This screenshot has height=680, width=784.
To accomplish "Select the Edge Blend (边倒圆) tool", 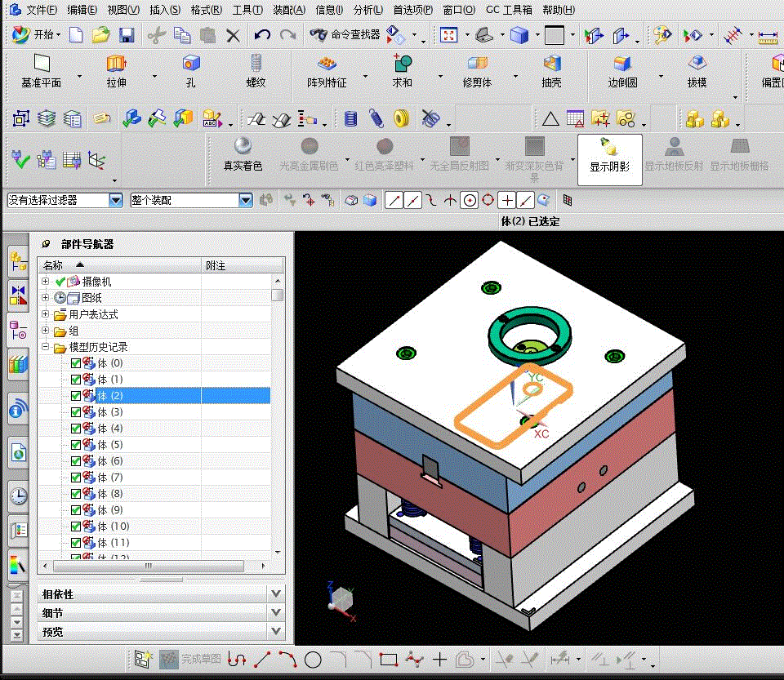I will coord(622,72).
